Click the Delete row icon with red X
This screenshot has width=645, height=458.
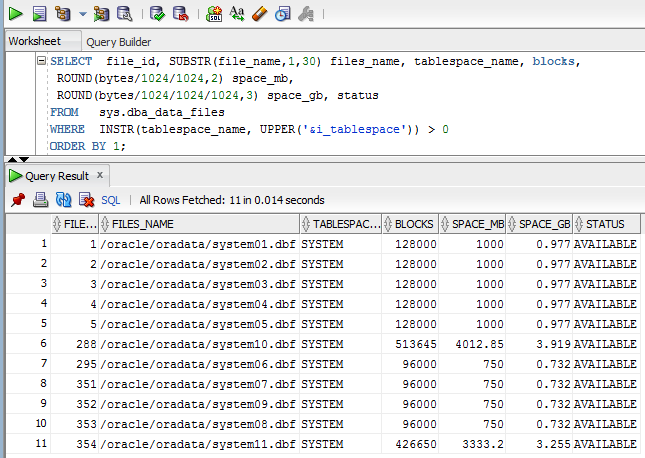click(x=86, y=200)
